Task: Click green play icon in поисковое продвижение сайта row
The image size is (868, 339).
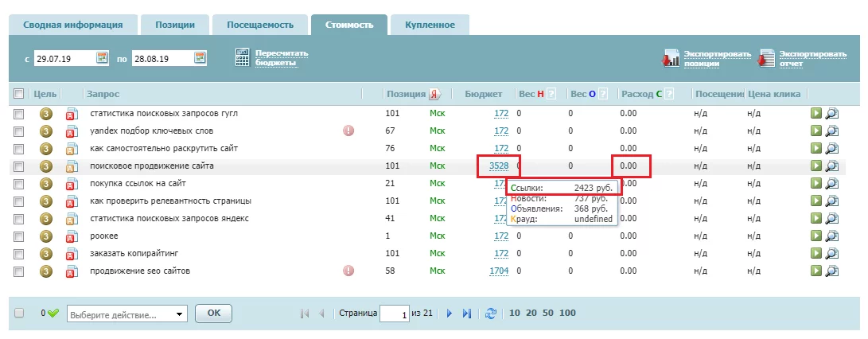Action: click(x=816, y=166)
